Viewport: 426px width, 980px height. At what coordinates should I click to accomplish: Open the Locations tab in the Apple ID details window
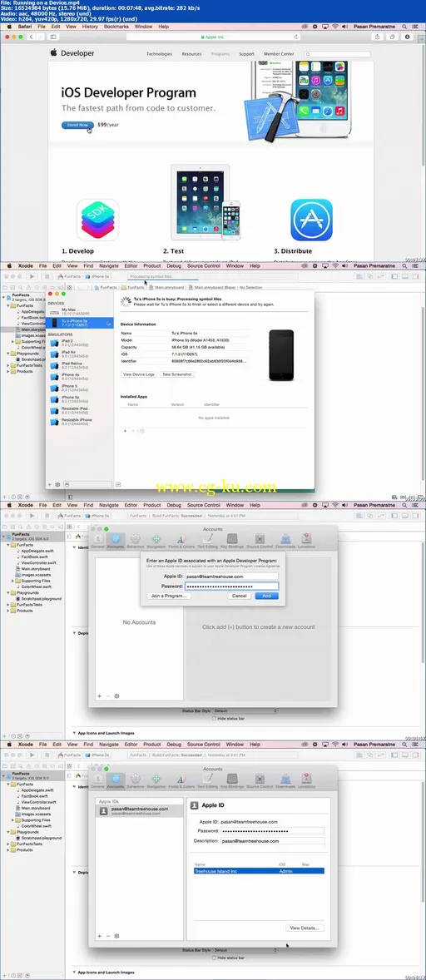tap(307, 780)
